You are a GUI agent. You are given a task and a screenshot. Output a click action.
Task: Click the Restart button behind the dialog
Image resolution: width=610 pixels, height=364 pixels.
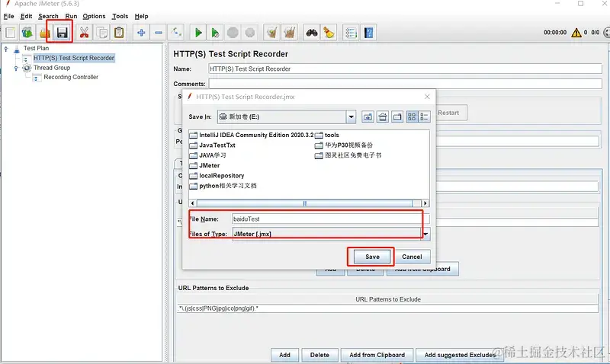[x=448, y=113]
